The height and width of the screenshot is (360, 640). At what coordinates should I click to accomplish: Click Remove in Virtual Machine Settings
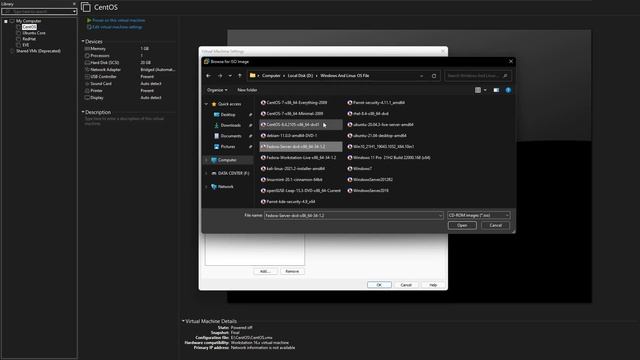coord(292,271)
